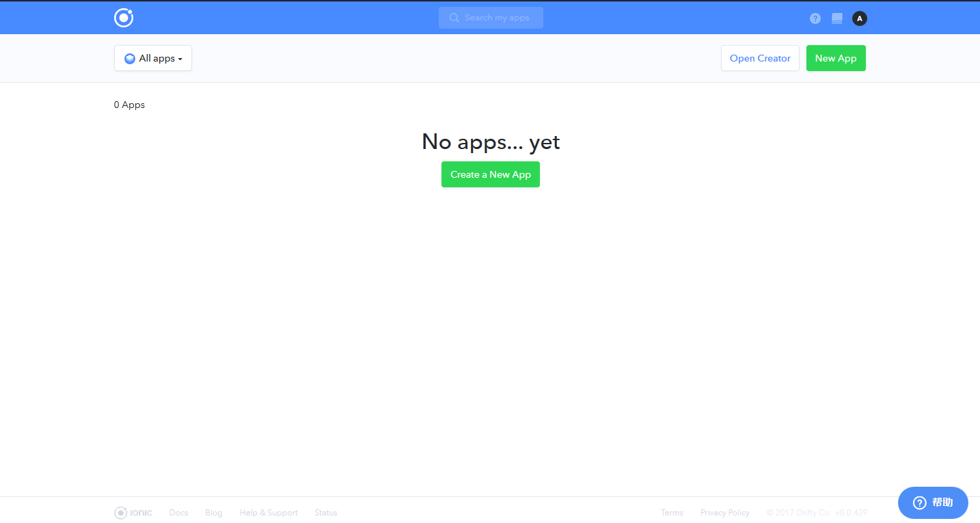
Task: Check service Status from the footer
Action: (x=325, y=512)
